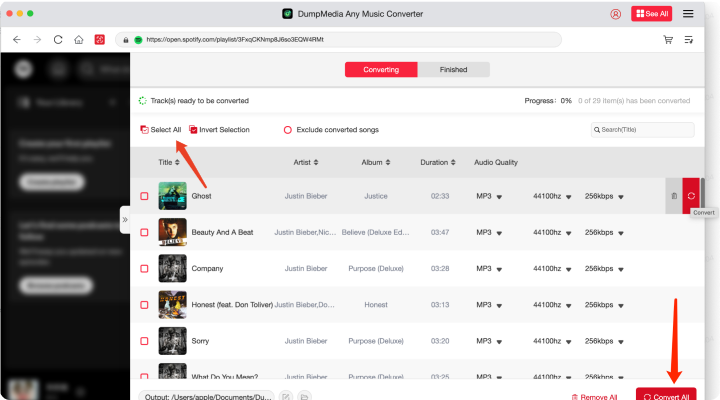Go forward with the right arrow

tap(37, 39)
